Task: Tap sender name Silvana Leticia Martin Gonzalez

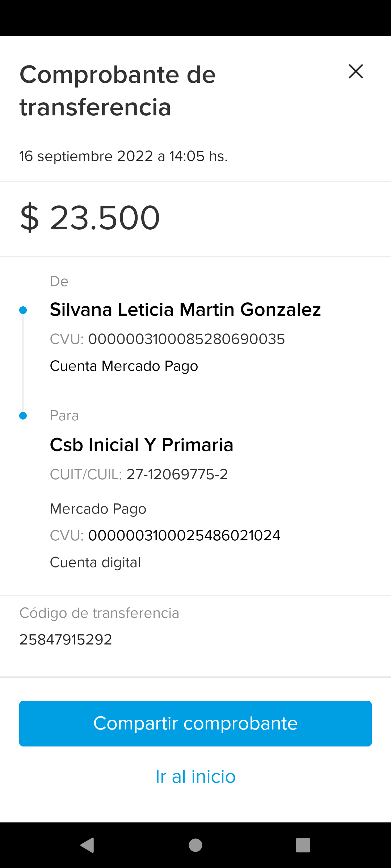Action: (x=185, y=310)
